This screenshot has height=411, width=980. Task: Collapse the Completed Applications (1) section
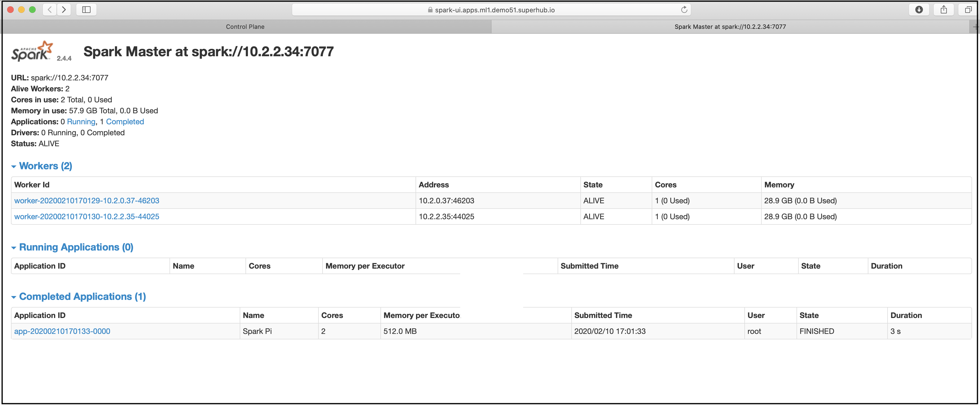click(79, 297)
